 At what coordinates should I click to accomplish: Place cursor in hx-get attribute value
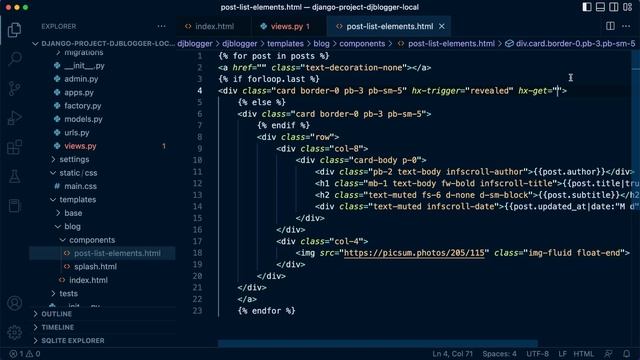558,91
